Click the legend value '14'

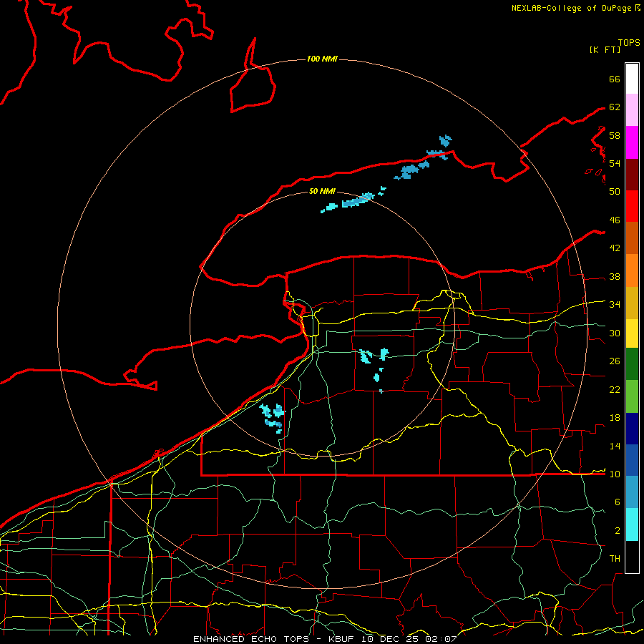point(615,446)
